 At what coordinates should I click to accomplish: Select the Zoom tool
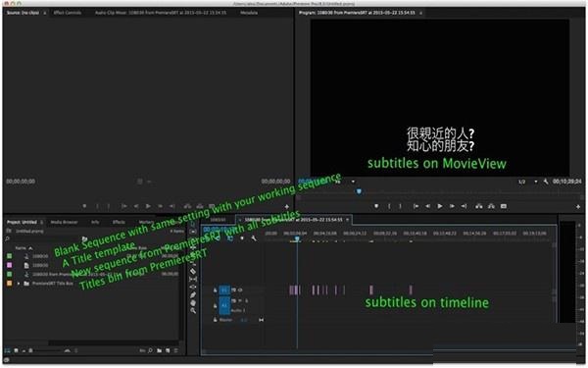(x=193, y=311)
